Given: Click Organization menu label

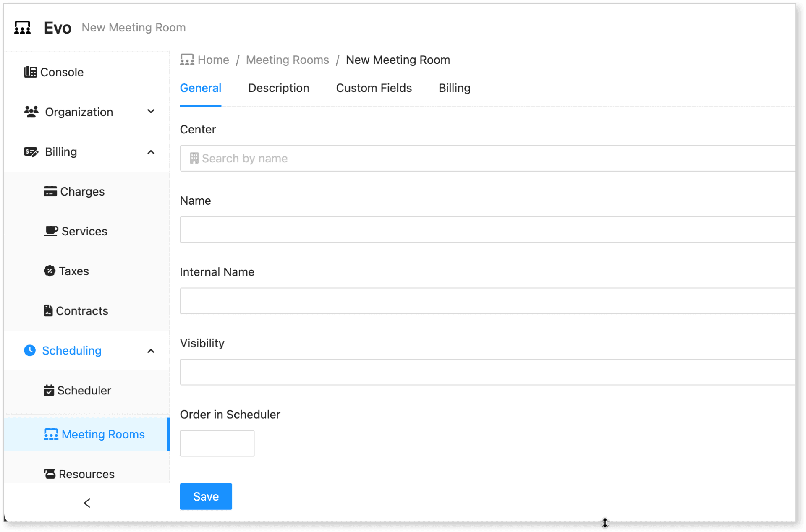Looking at the screenshot, I should click(x=79, y=112).
